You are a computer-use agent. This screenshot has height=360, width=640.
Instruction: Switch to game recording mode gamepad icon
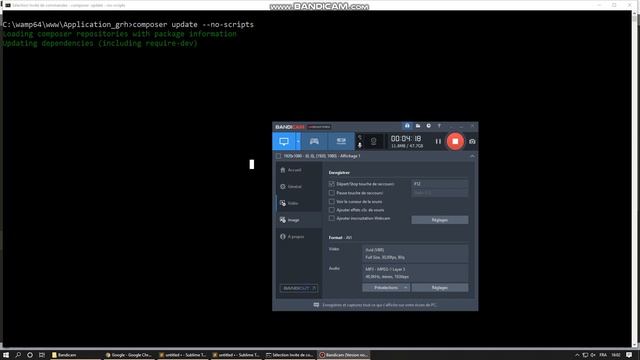(x=314, y=141)
